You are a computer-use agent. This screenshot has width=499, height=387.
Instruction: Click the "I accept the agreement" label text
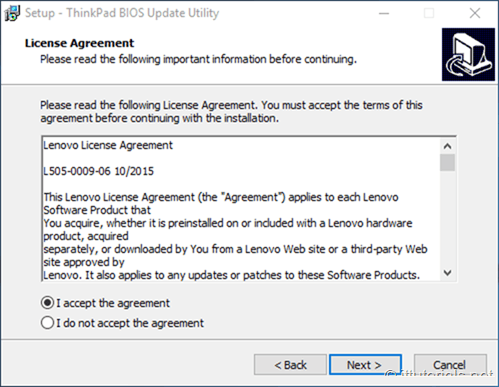(113, 303)
